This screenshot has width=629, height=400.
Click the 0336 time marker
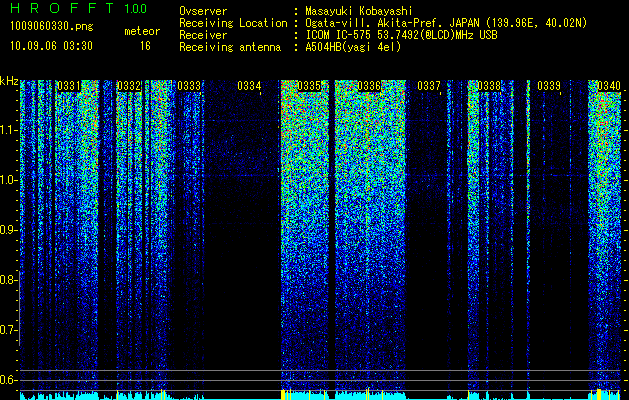(369, 86)
